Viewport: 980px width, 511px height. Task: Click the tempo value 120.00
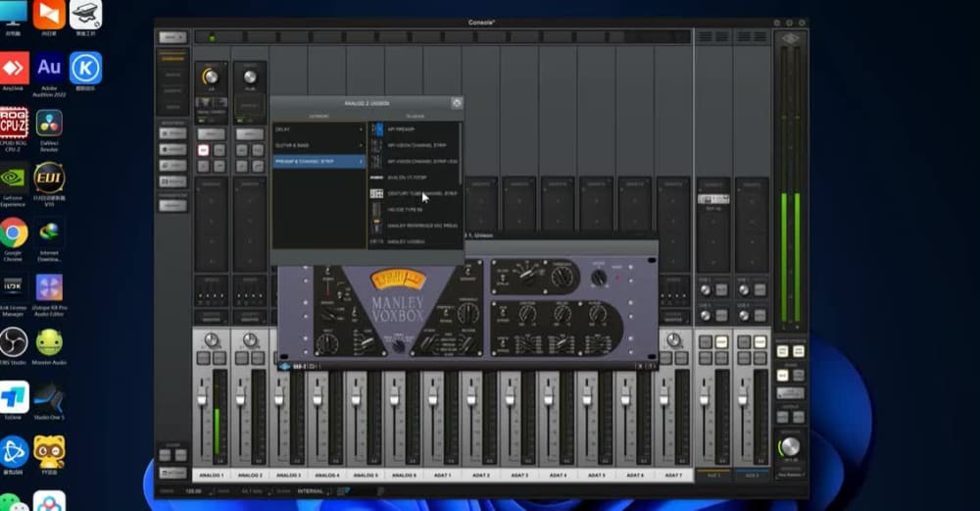(193, 491)
